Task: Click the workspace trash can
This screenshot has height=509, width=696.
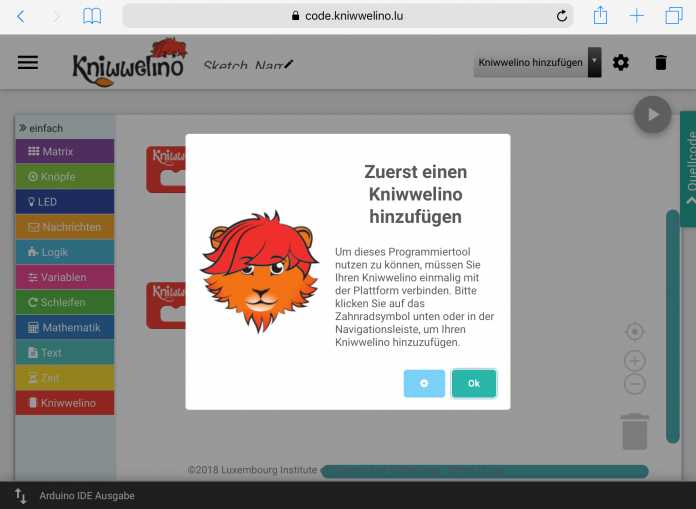Action: pos(634,431)
